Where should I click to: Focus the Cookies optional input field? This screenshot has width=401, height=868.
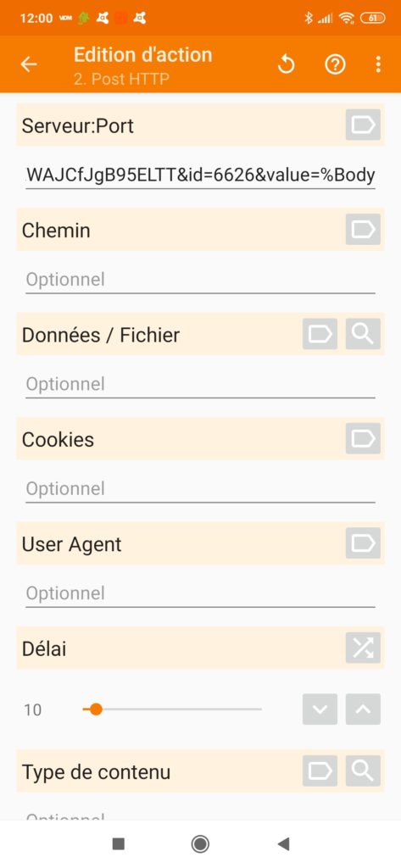[x=200, y=489]
